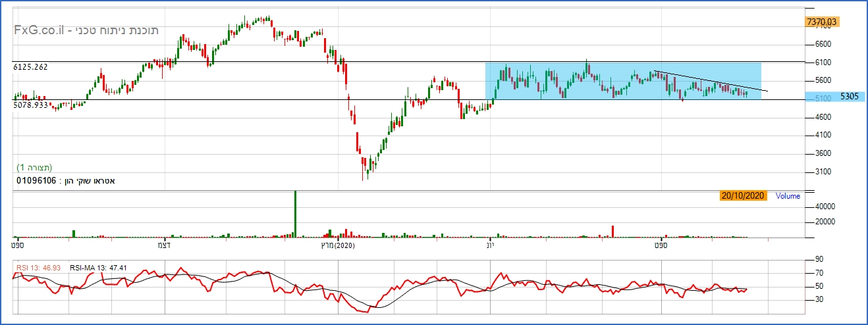868x325 pixels.
Task: Click the דצמ label on time axis
Action: point(165,245)
